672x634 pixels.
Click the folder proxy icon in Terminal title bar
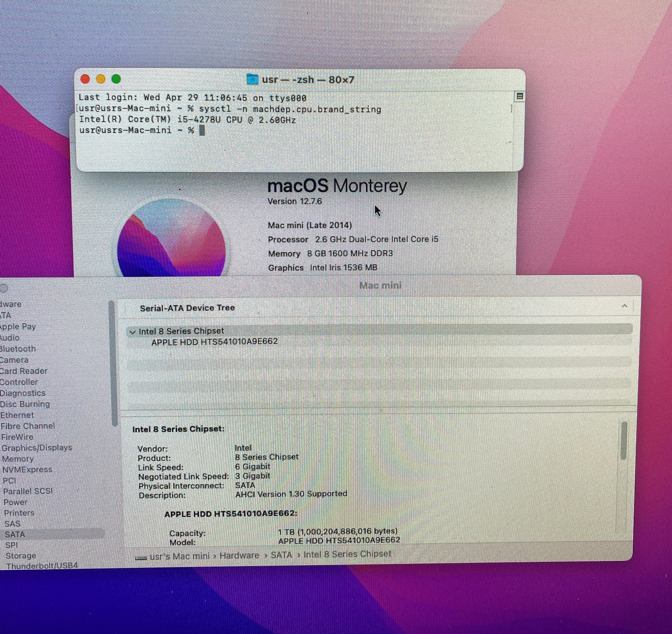pos(252,80)
